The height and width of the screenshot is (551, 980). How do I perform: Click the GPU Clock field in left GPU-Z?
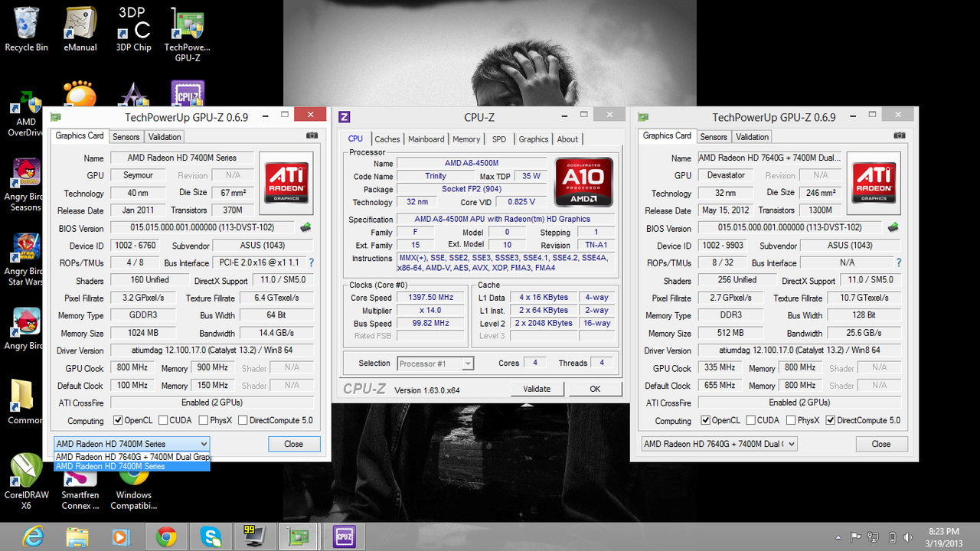pyautogui.click(x=132, y=368)
